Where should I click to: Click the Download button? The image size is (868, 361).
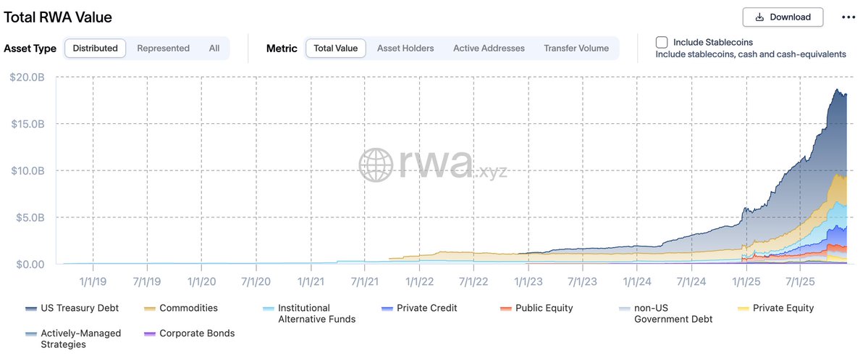pos(782,17)
